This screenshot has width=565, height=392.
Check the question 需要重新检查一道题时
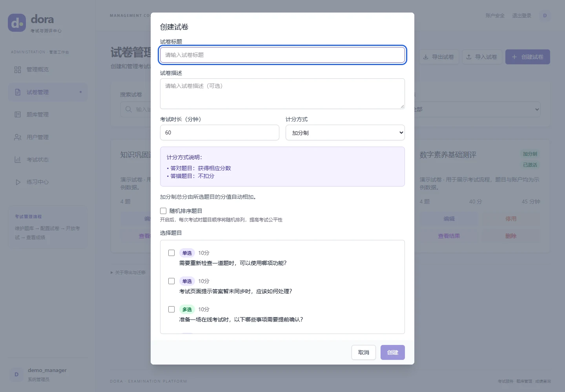click(x=171, y=253)
